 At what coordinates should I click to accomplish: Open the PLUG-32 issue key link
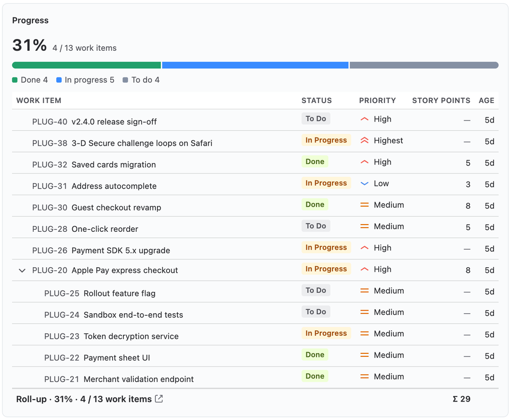point(50,165)
